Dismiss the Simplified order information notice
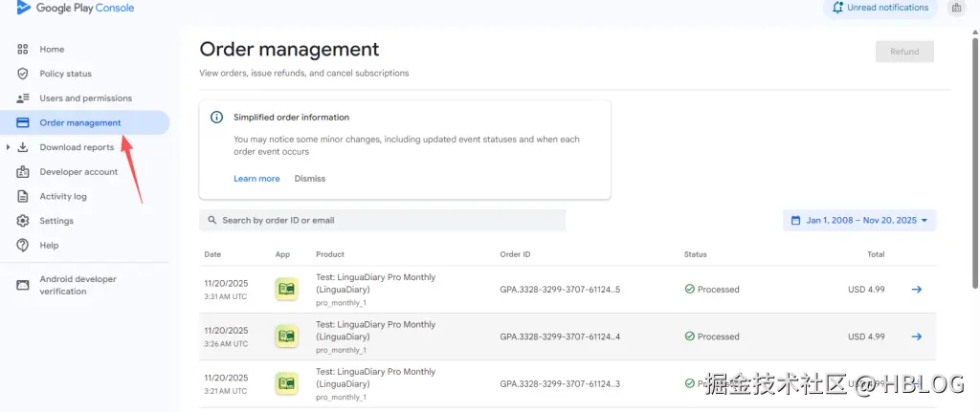Screen dimensions: 980x412 [310, 179]
